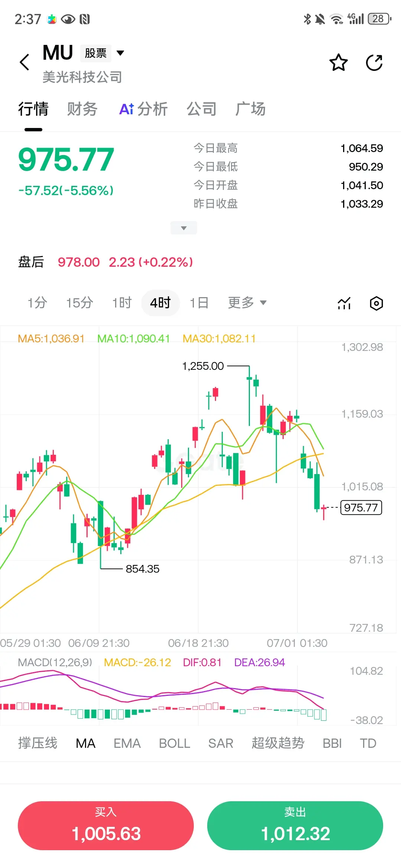The height and width of the screenshot is (868, 401).
Task: Open the 广场 tab
Action: pos(250,109)
